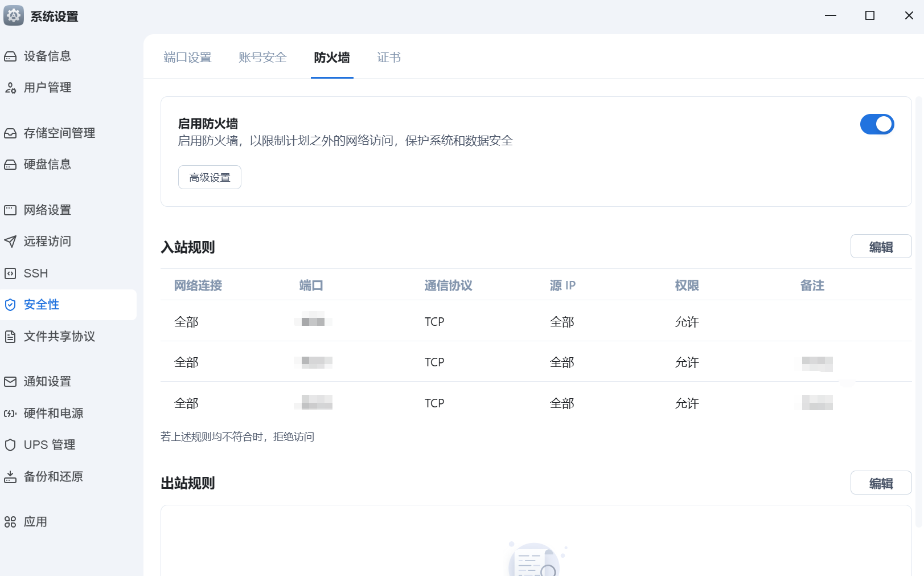Open 网络设置 from the sidebar icon
Viewport: 924px width, 576px height.
click(x=10, y=210)
